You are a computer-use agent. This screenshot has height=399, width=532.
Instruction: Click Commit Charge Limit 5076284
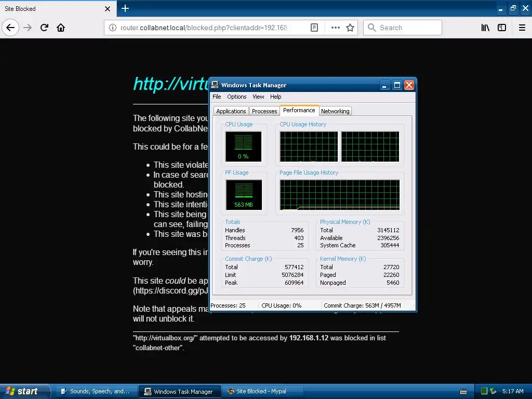click(x=292, y=275)
